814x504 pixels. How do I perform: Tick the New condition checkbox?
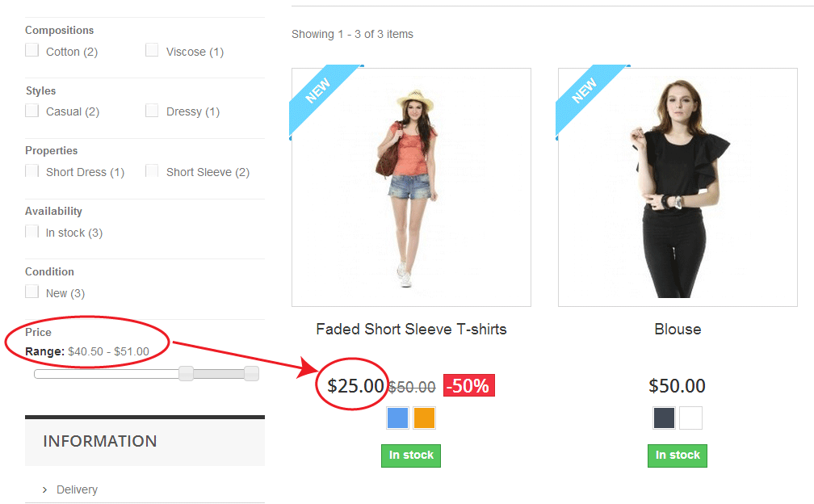32,292
